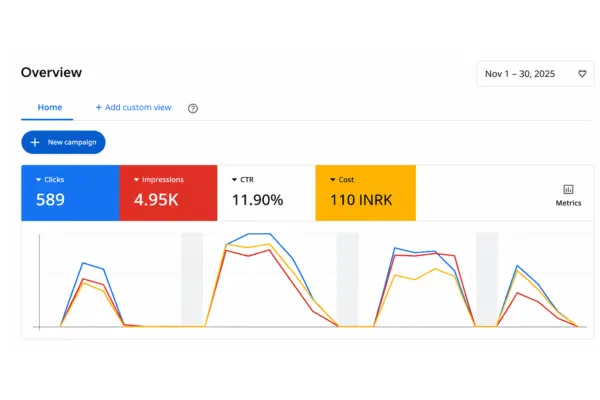Image resolution: width=600 pixels, height=400 pixels.
Task: Click the 11.90% CTR value
Action: 258,200
